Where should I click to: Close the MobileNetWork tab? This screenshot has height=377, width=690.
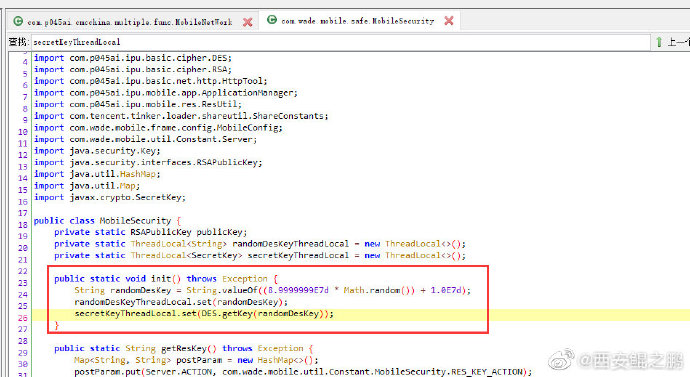coord(248,22)
